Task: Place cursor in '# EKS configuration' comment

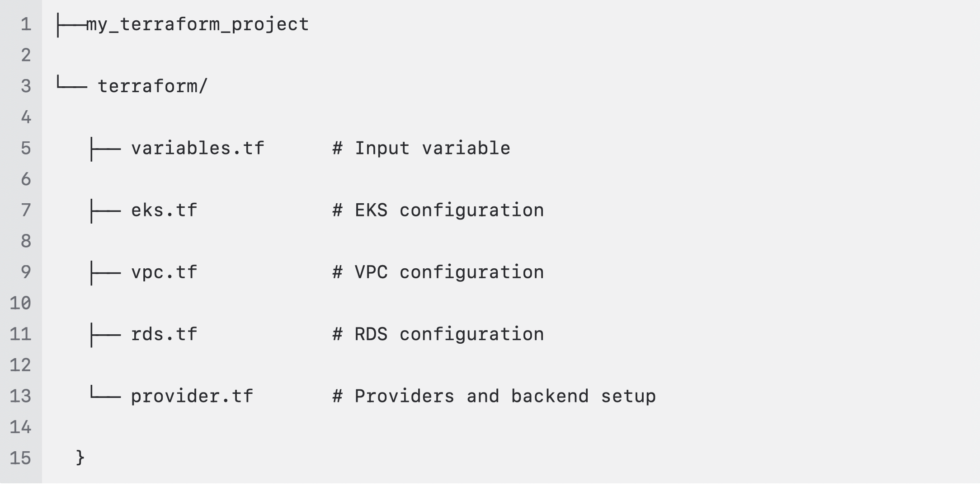Action: pos(438,210)
